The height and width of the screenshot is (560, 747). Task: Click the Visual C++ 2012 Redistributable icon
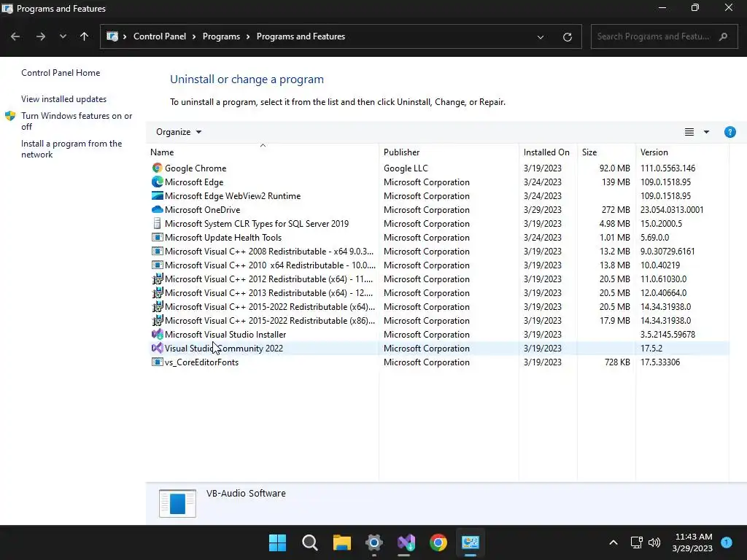pos(157,279)
